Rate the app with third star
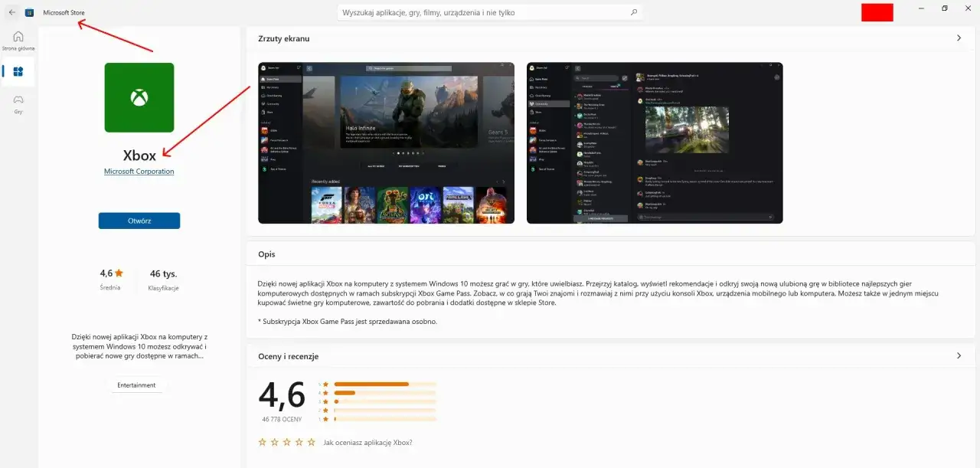Image resolution: width=980 pixels, height=468 pixels. (x=287, y=442)
